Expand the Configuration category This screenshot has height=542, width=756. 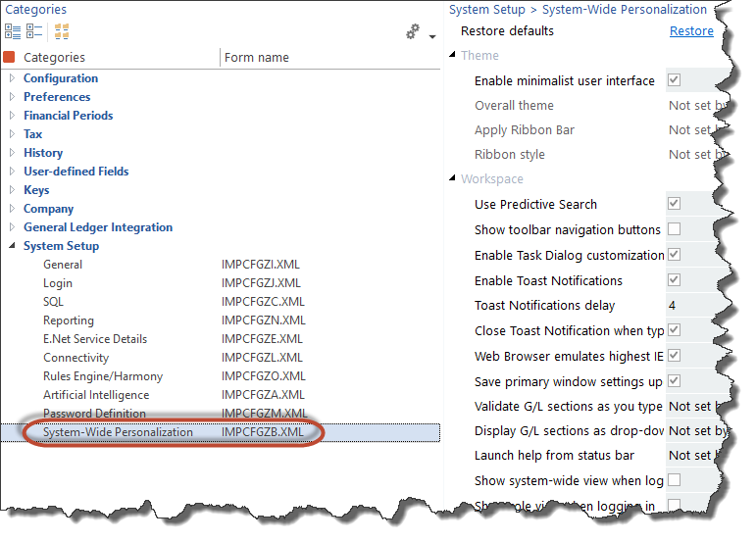coord(12,78)
